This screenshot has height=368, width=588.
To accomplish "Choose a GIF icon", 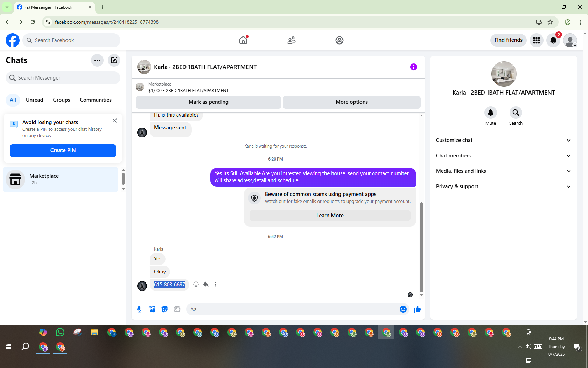I will click(x=177, y=309).
